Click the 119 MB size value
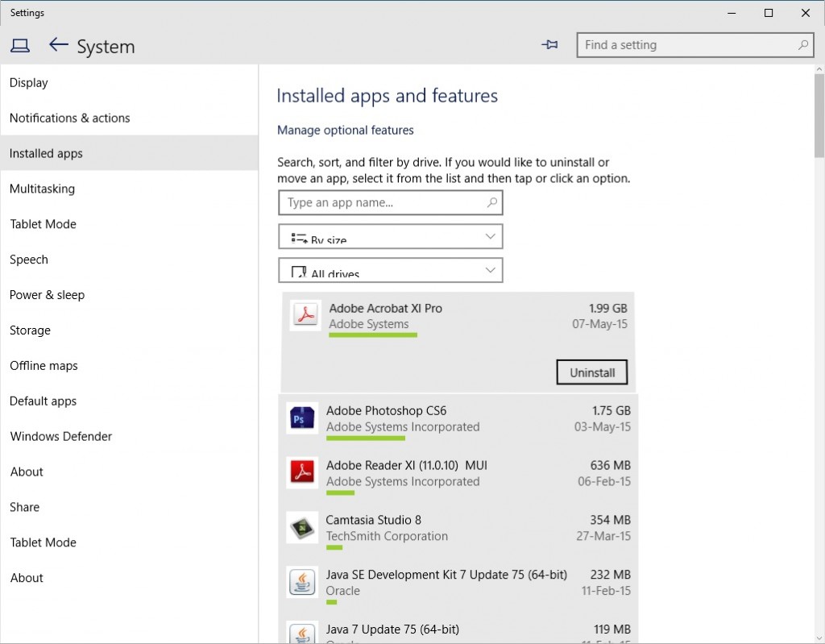 pyautogui.click(x=612, y=629)
